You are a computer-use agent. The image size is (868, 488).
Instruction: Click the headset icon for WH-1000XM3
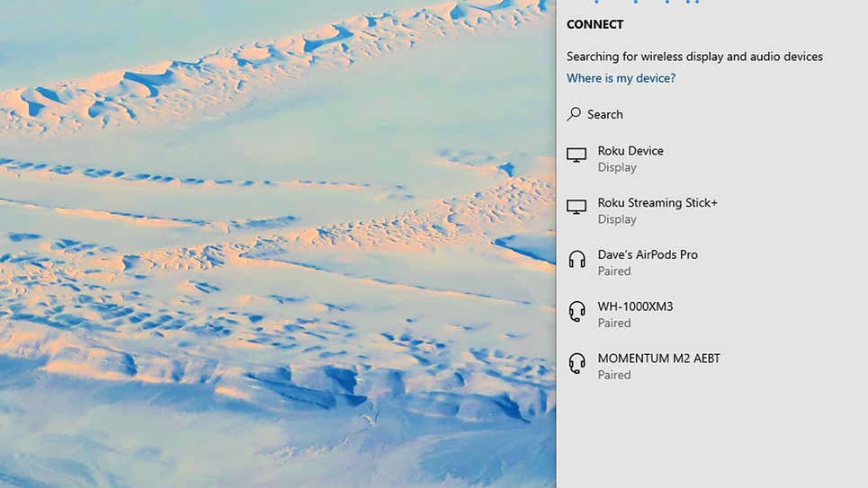[577, 311]
